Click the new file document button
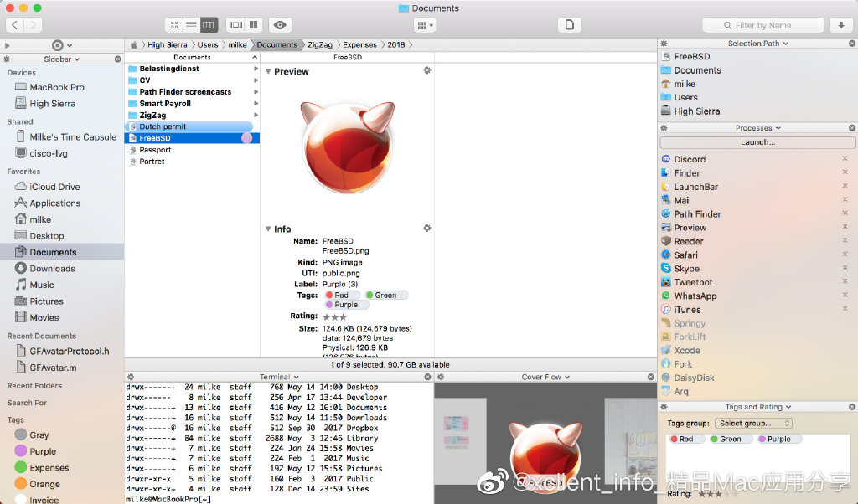The image size is (858, 504). [569, 24]
